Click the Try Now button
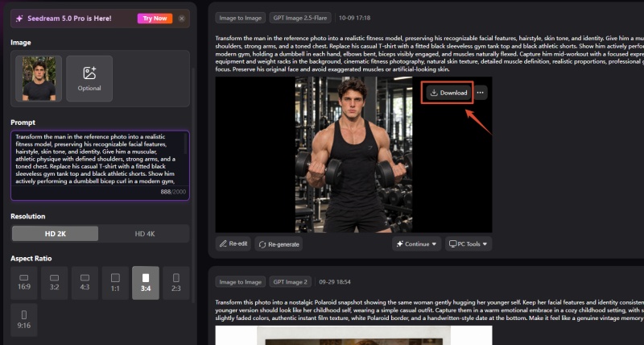The image size is (644, 345). pyautogui.click(x=155, y=19)
